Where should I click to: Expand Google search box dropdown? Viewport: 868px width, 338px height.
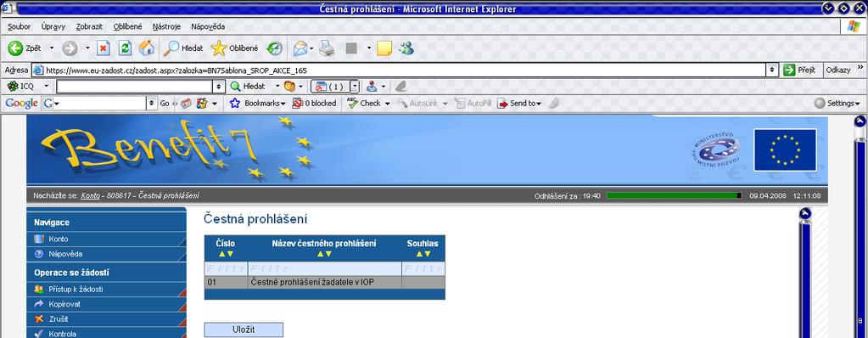(152, 104)
